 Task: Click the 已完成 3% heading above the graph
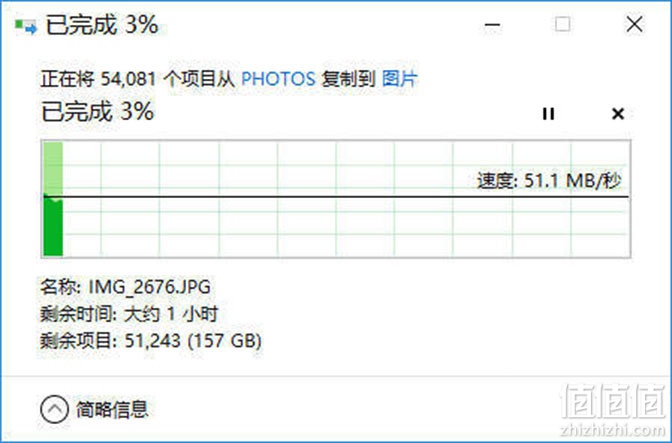[98, 112]
